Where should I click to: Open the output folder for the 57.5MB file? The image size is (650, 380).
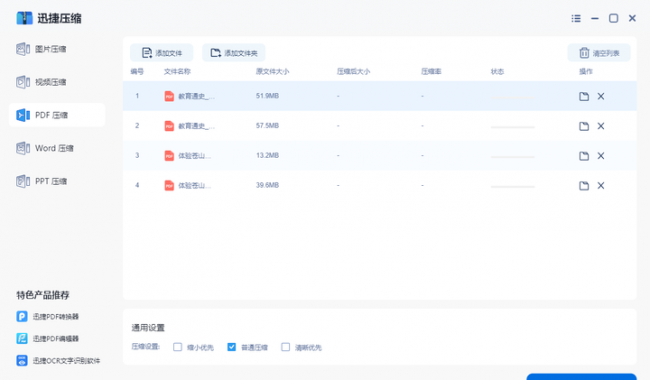pos(584,126)
